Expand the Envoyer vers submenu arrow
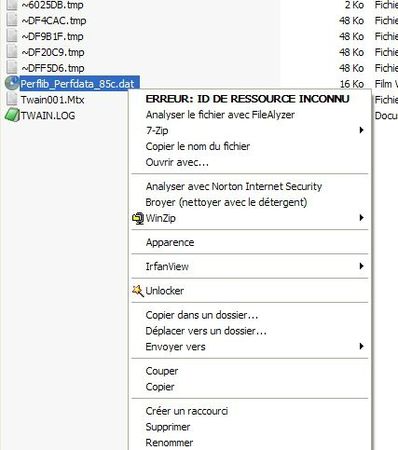Image resolution: width=398 pixels, height=450 pixels. (361, 346)
